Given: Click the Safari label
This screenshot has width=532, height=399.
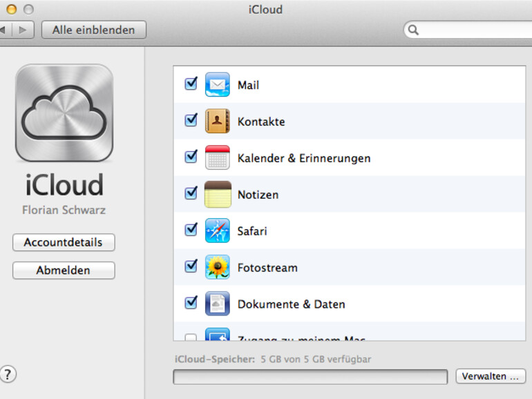Looking at the screenshot, I should tap(252, 231).
